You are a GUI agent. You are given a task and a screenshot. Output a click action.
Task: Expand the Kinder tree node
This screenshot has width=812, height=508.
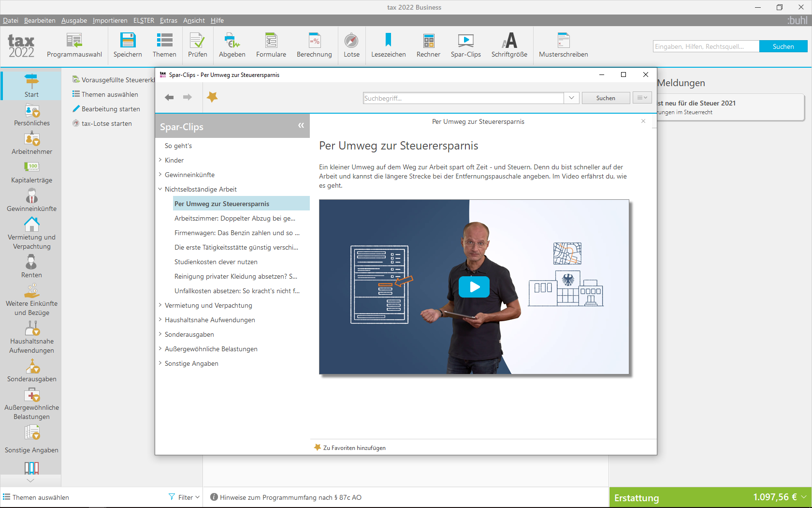[x=160, y=160]
